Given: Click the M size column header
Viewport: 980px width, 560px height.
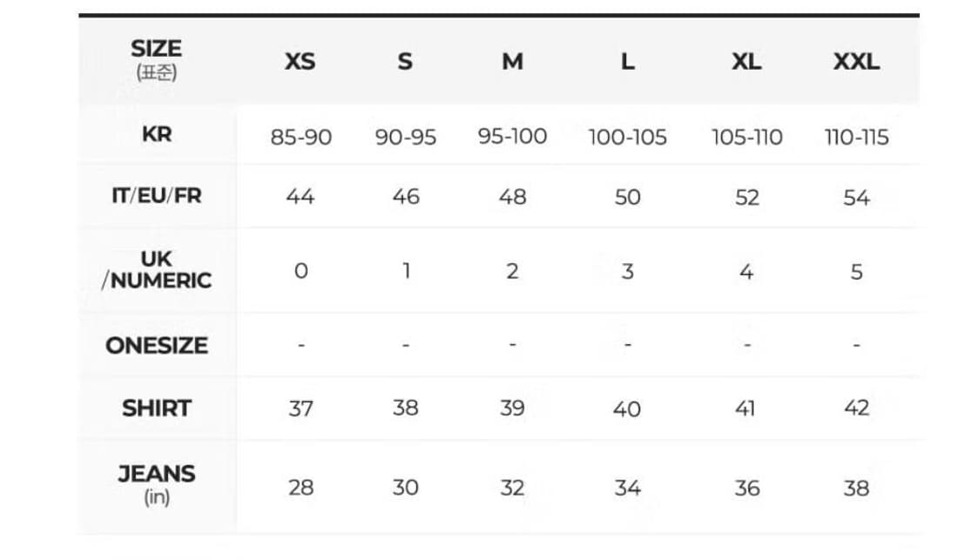Looking at the screenshot, I should (512, 62).
